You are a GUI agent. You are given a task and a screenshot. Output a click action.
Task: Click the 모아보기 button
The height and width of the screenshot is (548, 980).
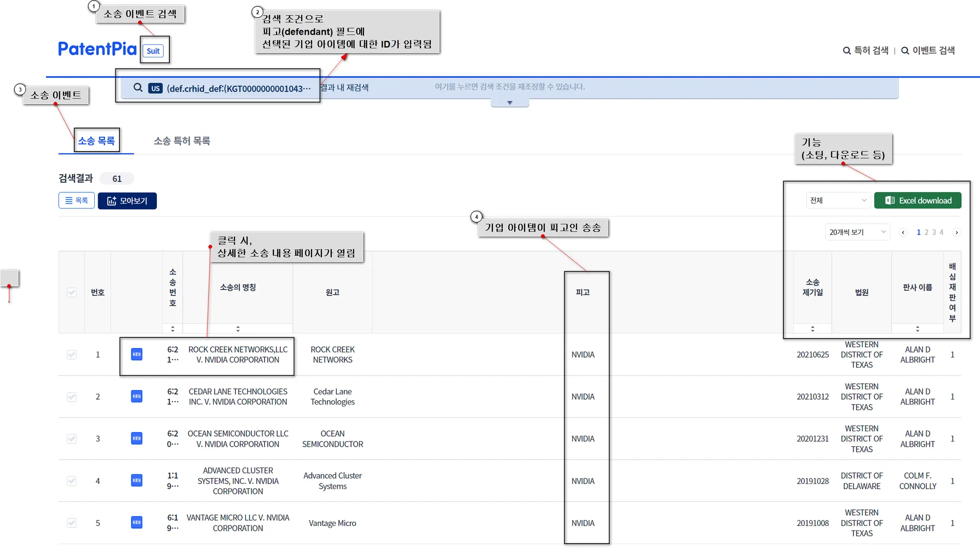(x=127, y=201)
